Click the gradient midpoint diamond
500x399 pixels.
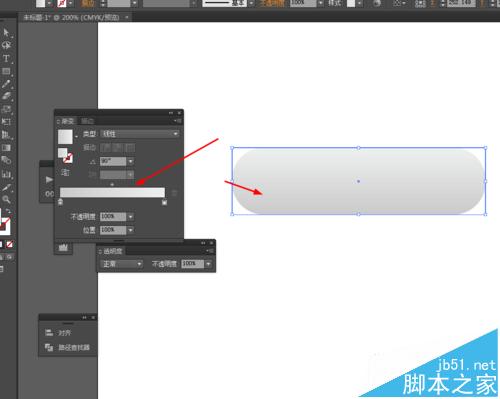(x=112, y=184)
